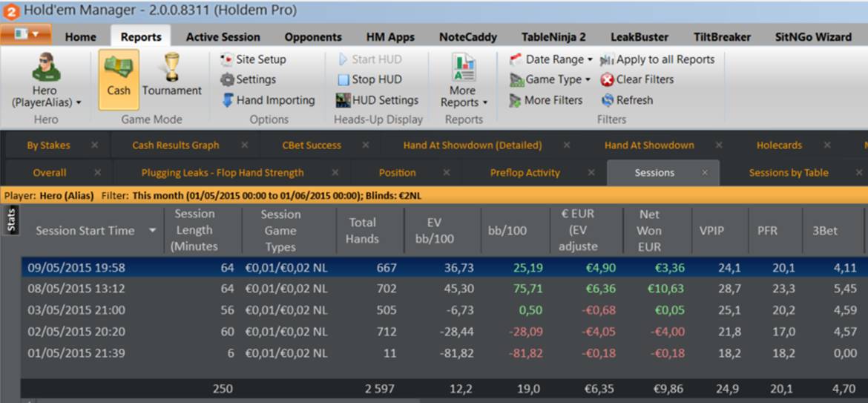Screen dimensions: 868x403
Task: Expand the Game Type dropdown arrow
Action: tap(588, 79)
